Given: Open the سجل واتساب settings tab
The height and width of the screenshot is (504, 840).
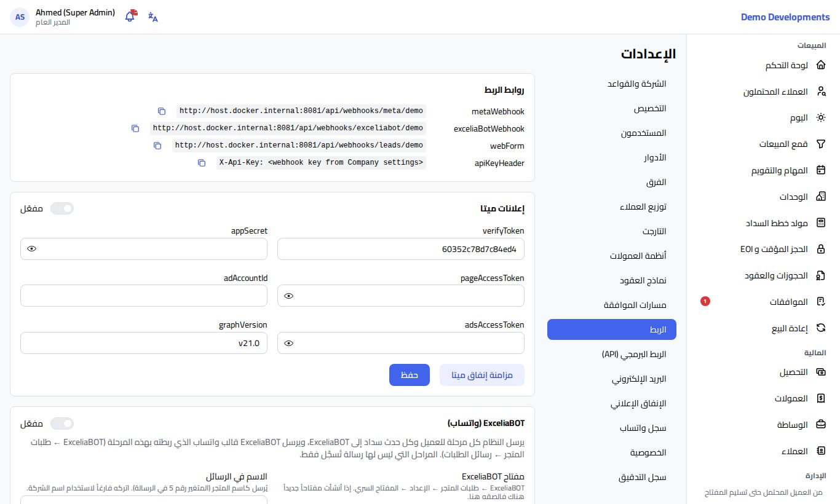Looking at the screenshot, I should coord(611,428).
